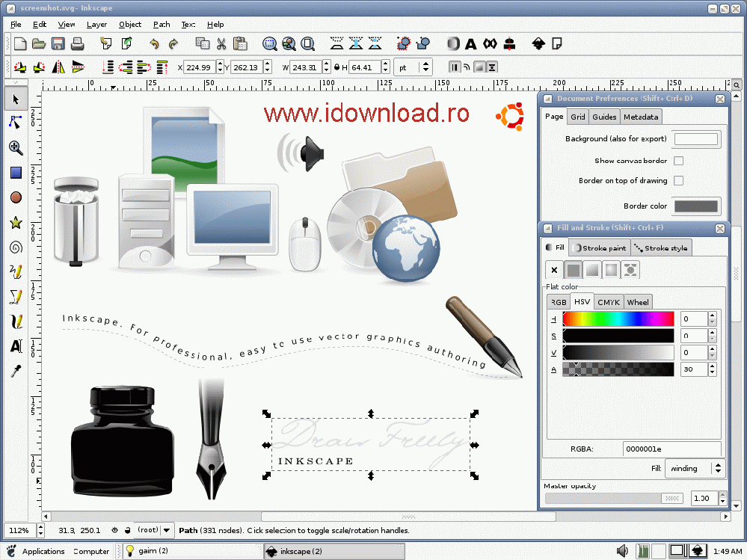
Task: Set No paint X fill button
Action: click(x=554, y=270)
